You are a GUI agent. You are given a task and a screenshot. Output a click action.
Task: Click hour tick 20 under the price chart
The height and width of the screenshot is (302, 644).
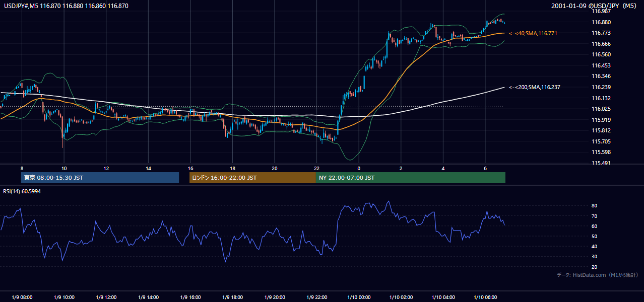tap(275, 168)
